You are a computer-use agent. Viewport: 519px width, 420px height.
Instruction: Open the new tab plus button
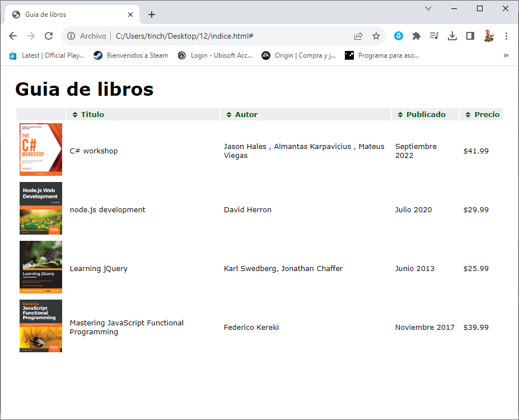click(152, 15)
